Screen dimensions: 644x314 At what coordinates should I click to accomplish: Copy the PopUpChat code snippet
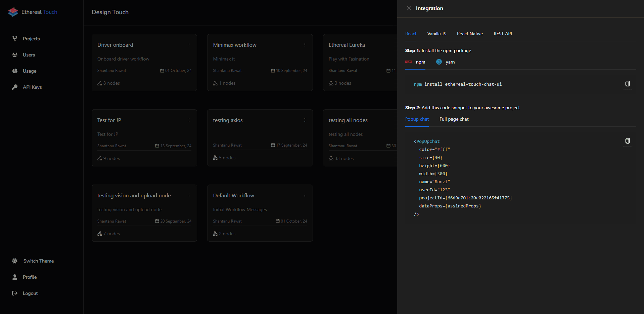[x=627, y=141]
